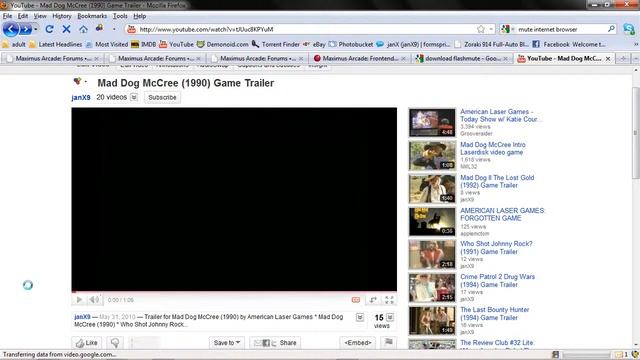Close the YouTube - Mad Dog McCree tab

(x=608, y=59)
